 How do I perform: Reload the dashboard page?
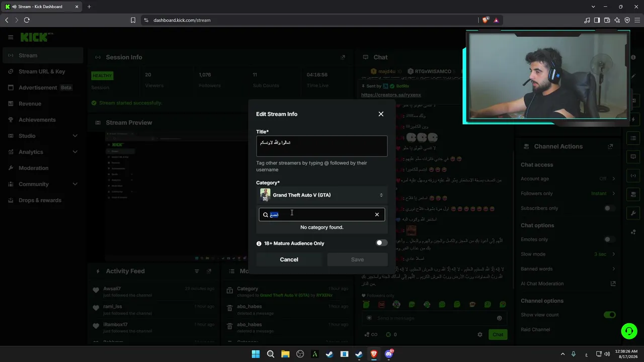27,20
